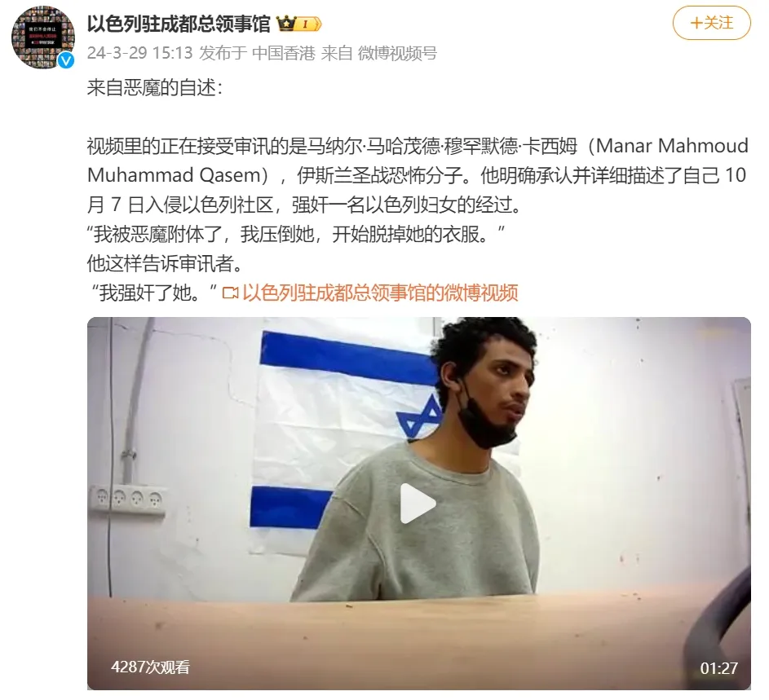Viewport: 769px width, 700px height.
Task: Click the line 他这样告诉审讯者
Action: (165, 263)
